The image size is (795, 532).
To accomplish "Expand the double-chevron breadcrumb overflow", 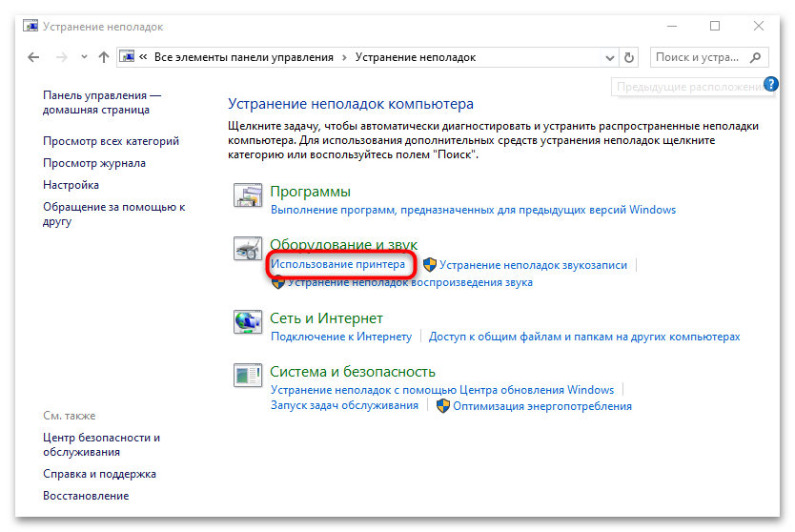I will [x=143, y=57].
